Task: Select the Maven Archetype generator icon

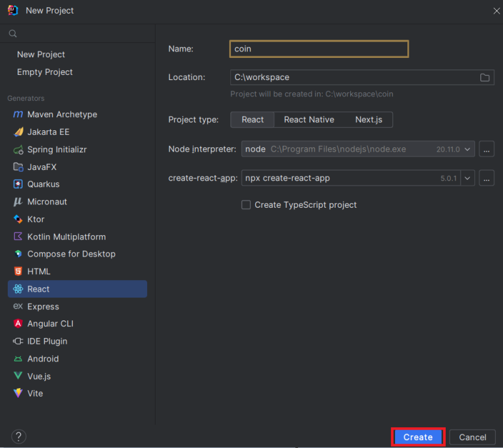Action: [18, 114]
